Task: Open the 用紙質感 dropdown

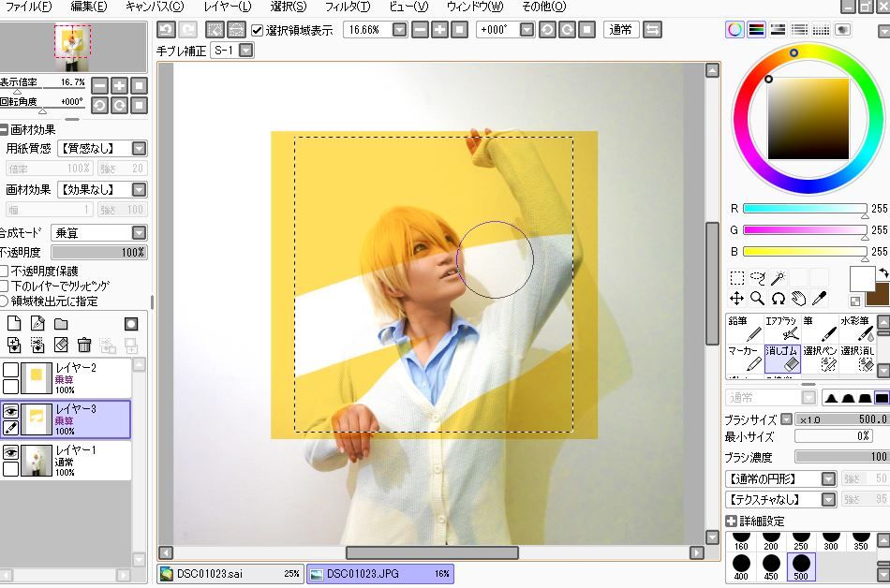Action: (x=139, y=149)
